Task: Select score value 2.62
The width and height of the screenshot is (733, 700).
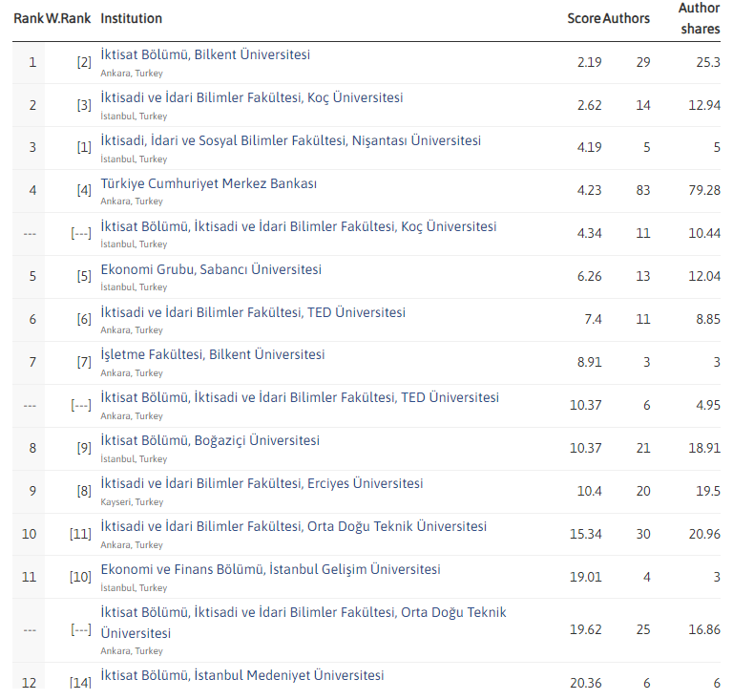Action: [x=589, y=105]
